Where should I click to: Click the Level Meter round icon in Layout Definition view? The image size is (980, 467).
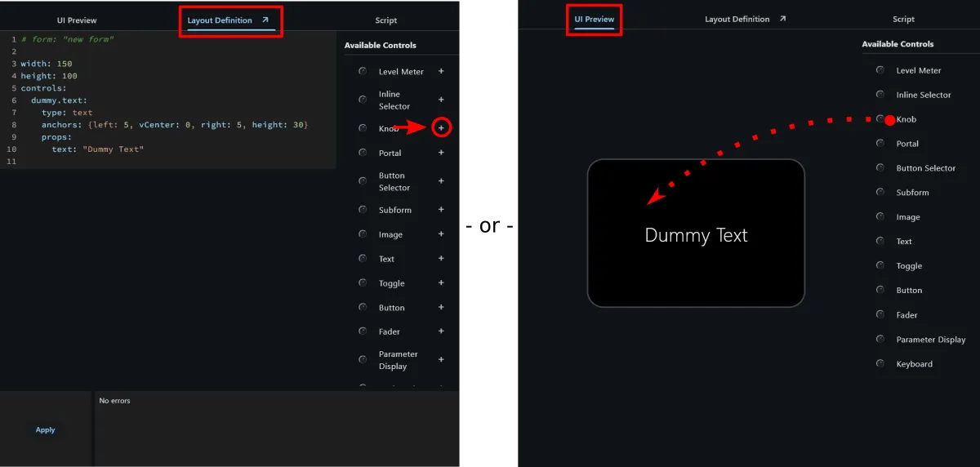click(x=363, y=71)
